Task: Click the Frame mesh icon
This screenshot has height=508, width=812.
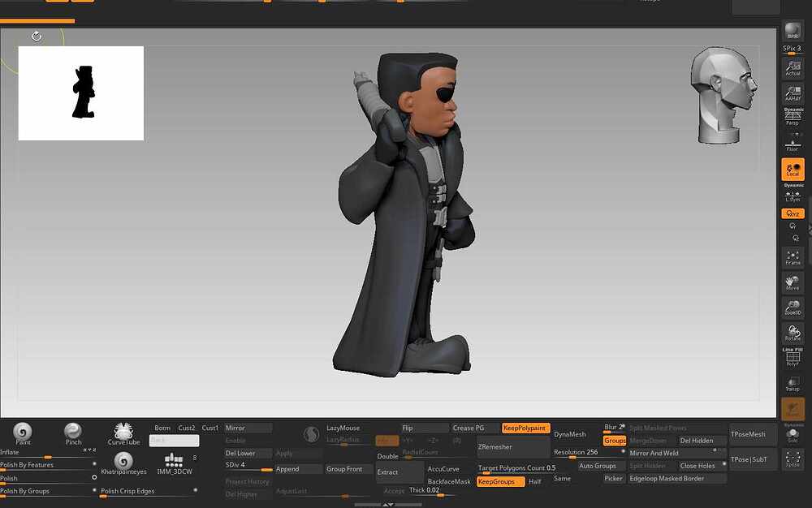Action: coord(793,257)
